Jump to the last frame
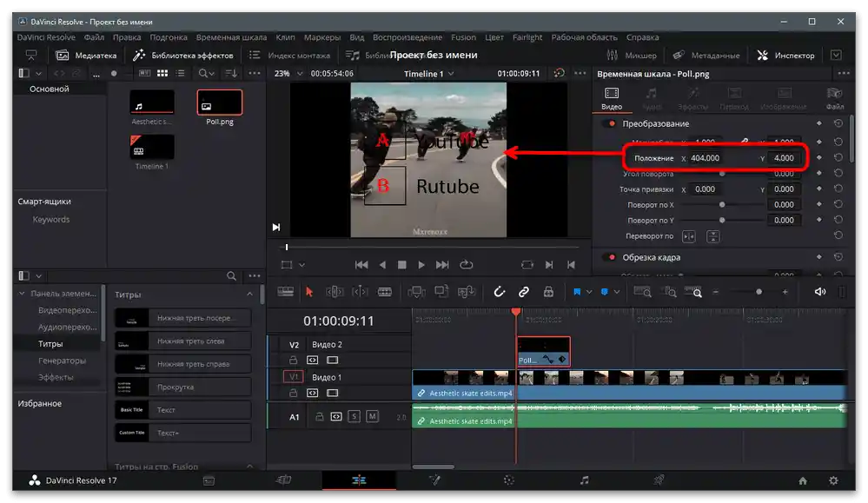The image size is (868, 503). coord(442,265)
